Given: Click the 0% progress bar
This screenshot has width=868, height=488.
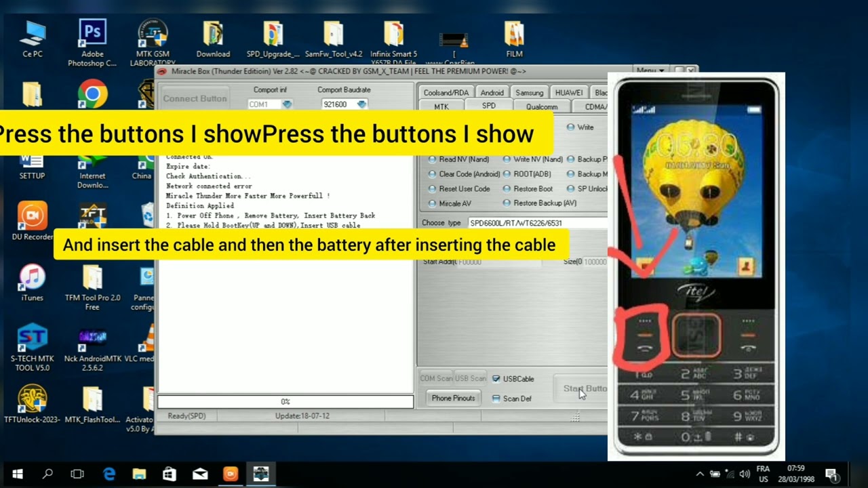Looking at the screenshot, I should pyautogui.click(x=285, y=402).
